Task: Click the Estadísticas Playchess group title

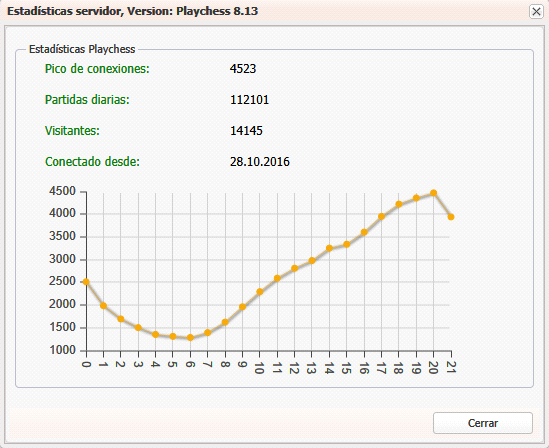Action: 82,49
